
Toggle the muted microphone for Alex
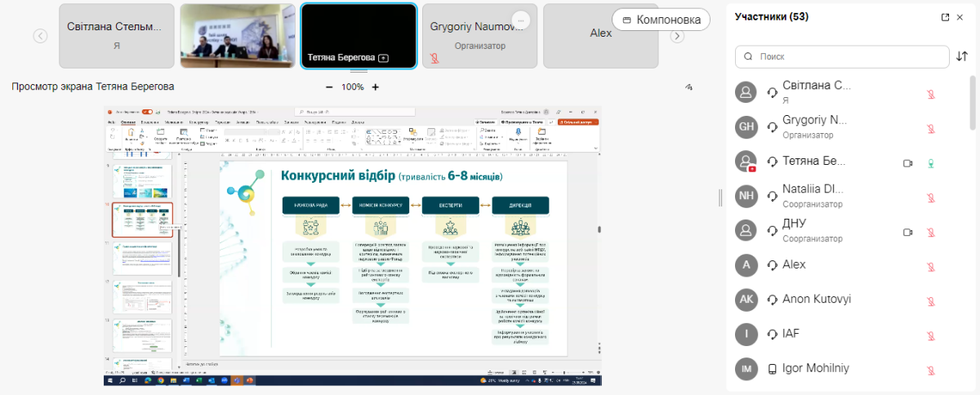click(930, 267)
